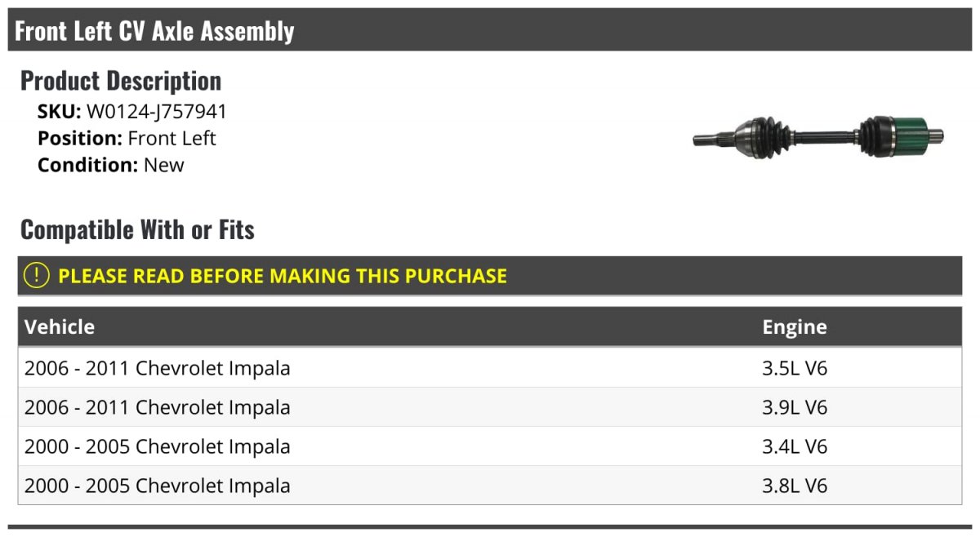Click the 'Compatible With or Fits' heading

(137, 229)
